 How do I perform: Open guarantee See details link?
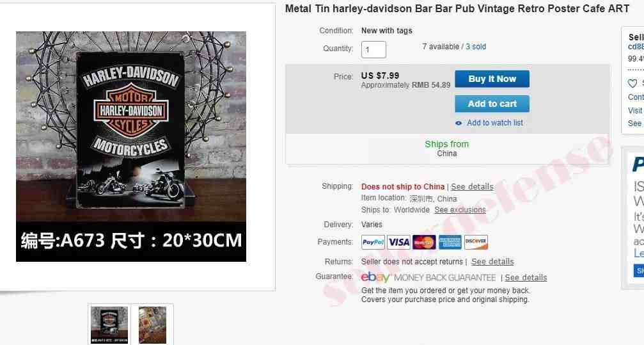coord(526,278)
